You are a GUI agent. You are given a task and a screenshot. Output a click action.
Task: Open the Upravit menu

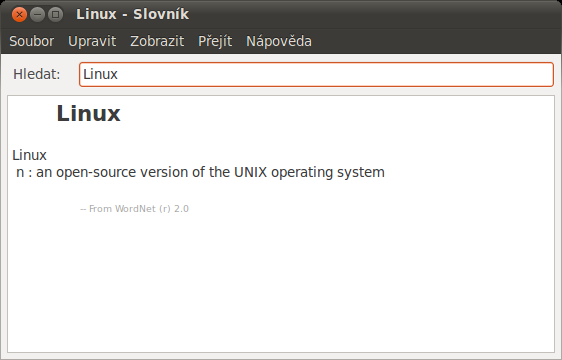tap(92, 41)
